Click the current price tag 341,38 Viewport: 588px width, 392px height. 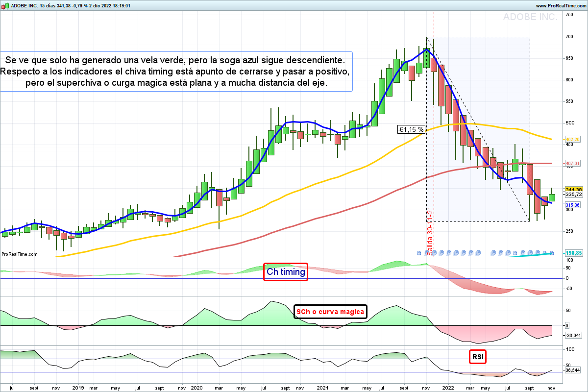[573, 190]
